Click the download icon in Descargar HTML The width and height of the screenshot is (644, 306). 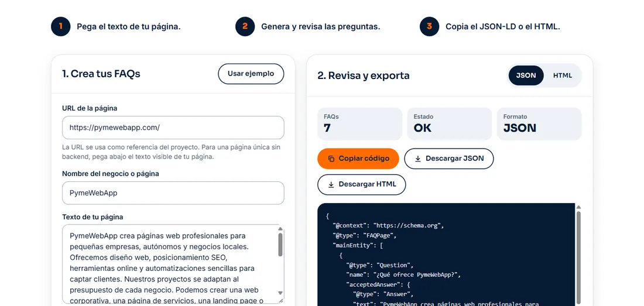(331, 184)
